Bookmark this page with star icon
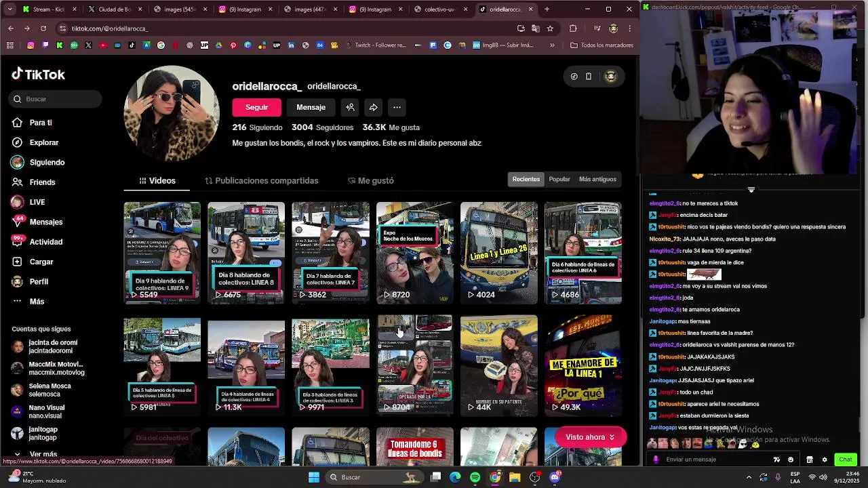The image size is (868, 488). [550, 28]
